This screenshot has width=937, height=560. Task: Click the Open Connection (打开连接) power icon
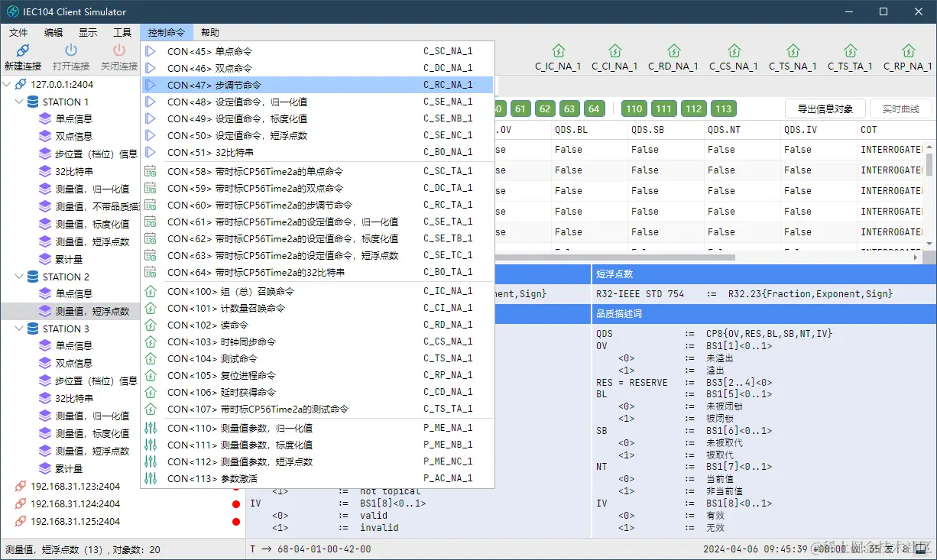[71, 50]
